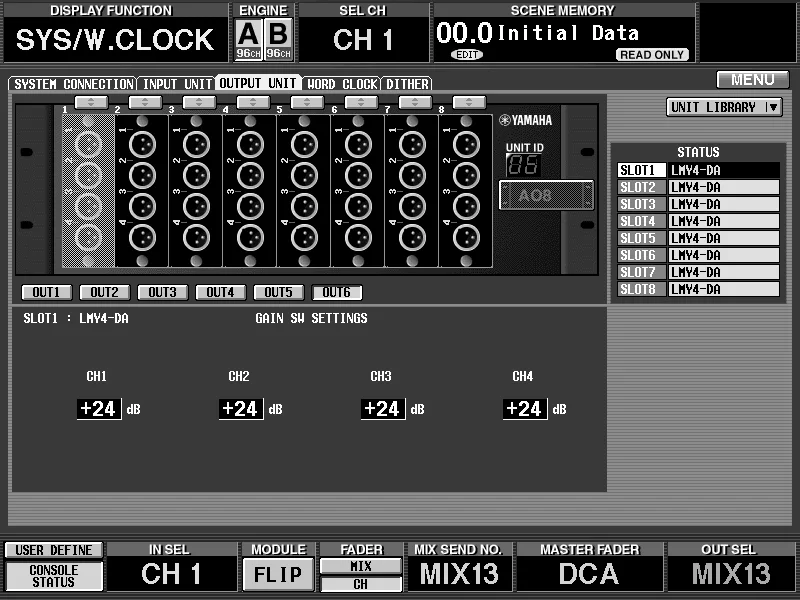800x600 pixels.
Task: Click card selector arrows above slot 7
Action: pyautogui.click(x=415, y=102)
